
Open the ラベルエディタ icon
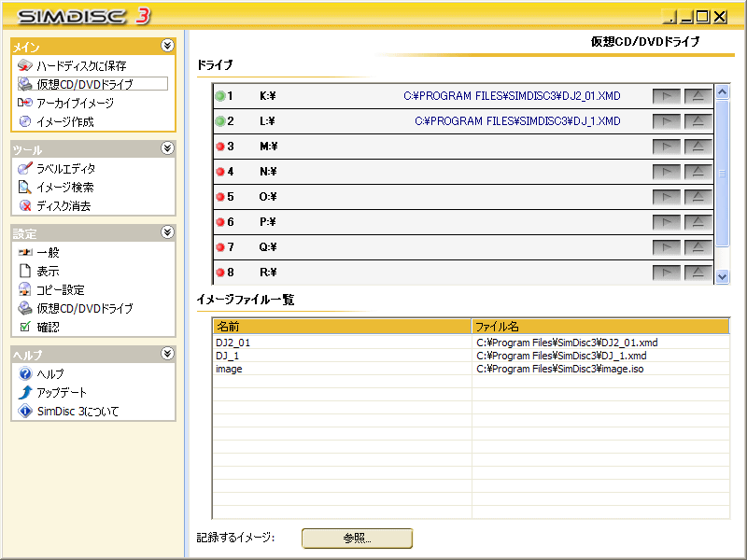coord(25,168)
